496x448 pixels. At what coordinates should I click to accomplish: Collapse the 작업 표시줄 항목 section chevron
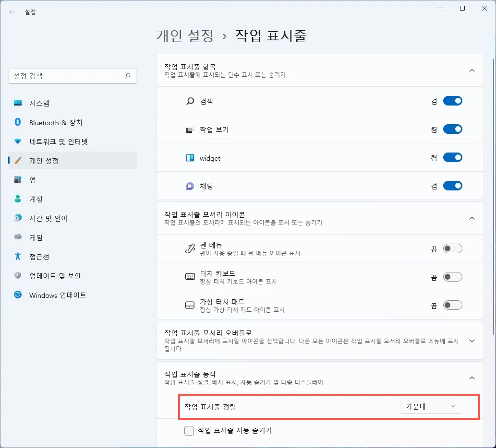[472, 71]
